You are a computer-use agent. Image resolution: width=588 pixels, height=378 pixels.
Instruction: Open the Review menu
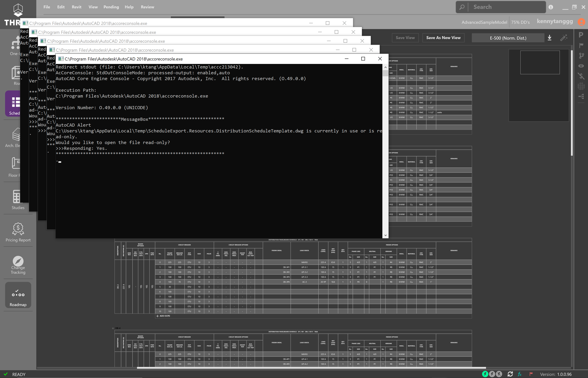pos(147,7)
